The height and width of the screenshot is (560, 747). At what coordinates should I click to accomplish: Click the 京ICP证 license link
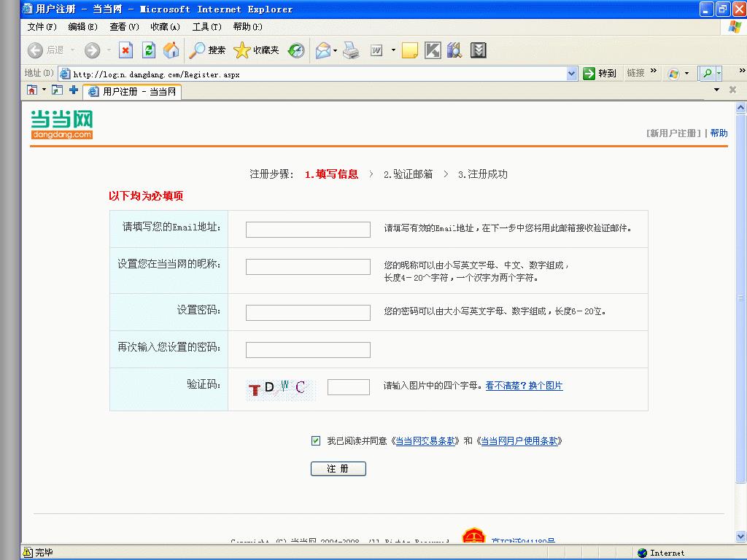(x=523, y=542)
